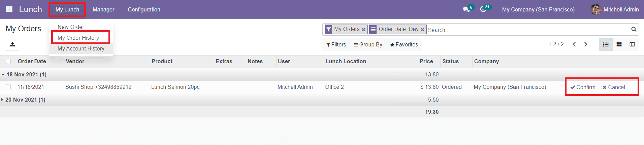Screen dimensions: 644x145
Task: Click the $ 13.80 price cell
Action: click(429, 87)
